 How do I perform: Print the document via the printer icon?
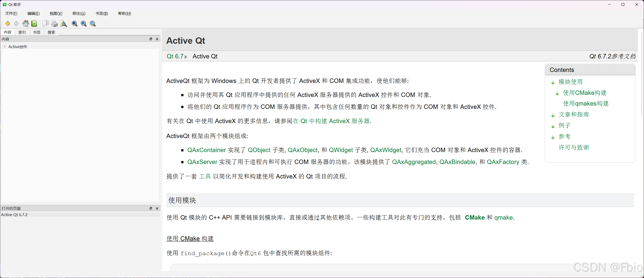coord(54,24)
